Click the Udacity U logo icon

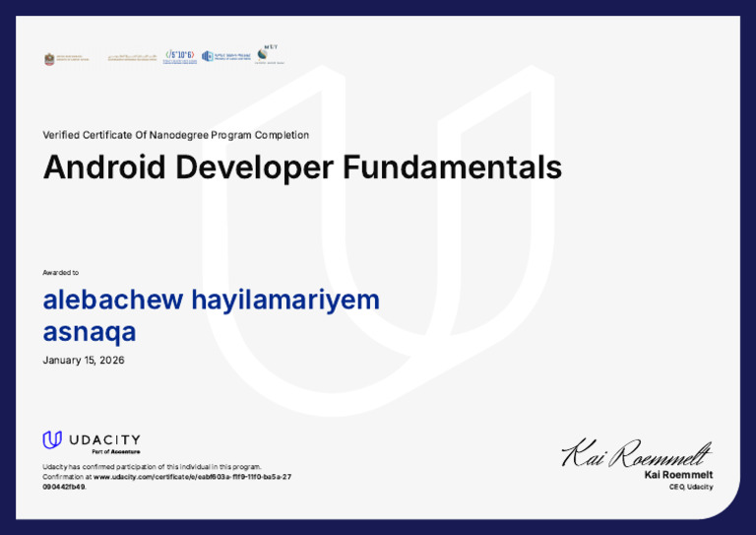[x=52, y=439]
